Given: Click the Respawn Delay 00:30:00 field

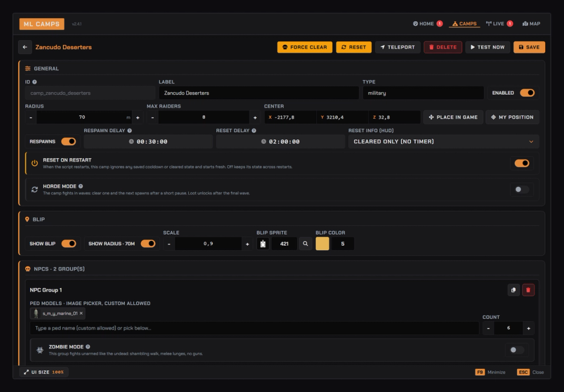Looking at the screenshot, I should (x=148, y=142).
